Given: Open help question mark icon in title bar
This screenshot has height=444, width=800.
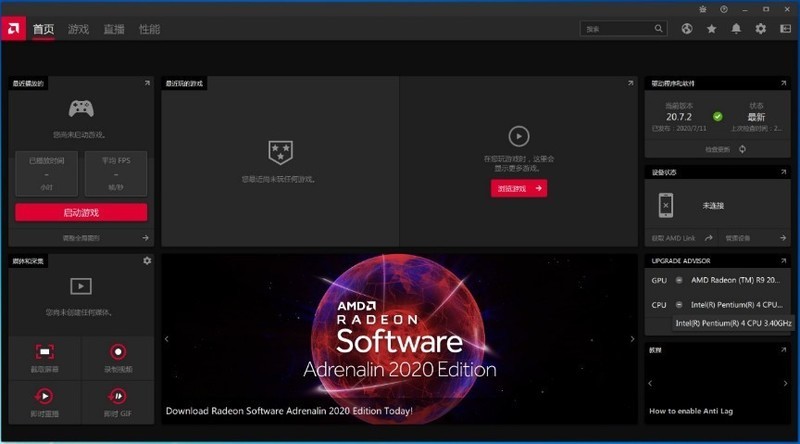Looking at the screenshot, I should (x=723, y=9).
